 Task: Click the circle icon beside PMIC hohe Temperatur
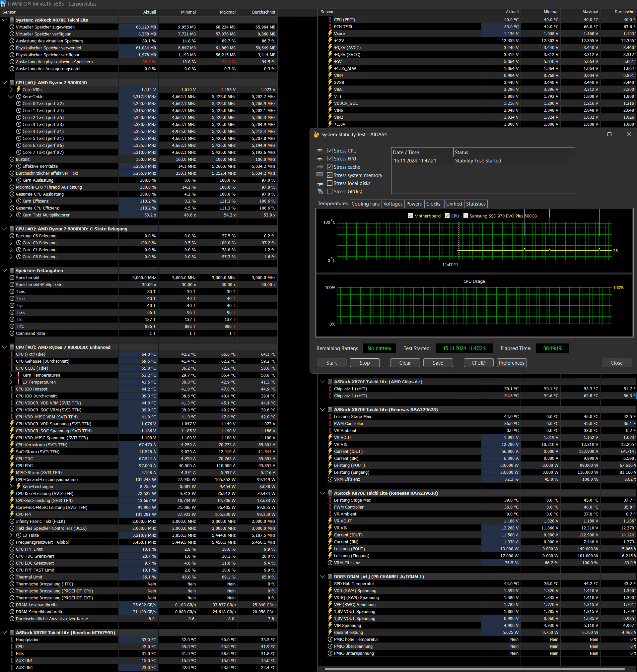tap(330, 640)
